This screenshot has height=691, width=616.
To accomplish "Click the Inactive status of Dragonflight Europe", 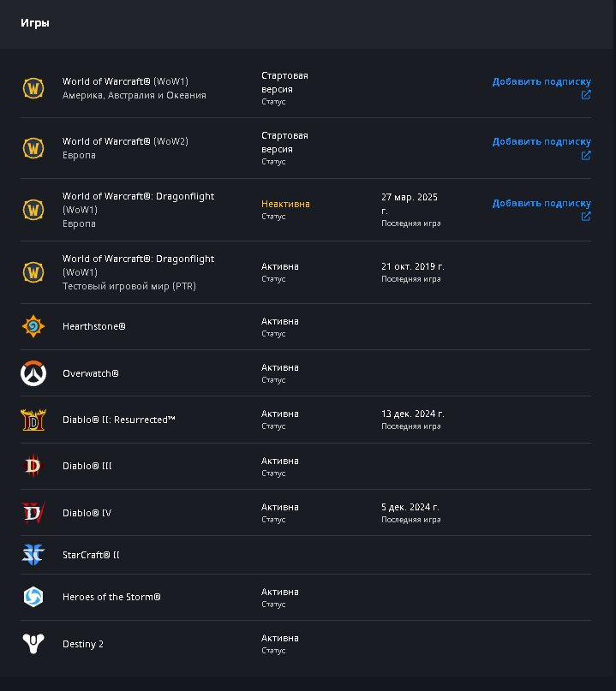I will click(285, 204).
